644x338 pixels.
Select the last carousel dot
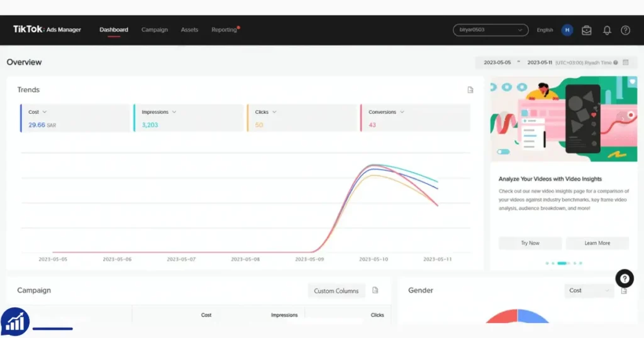(x=580, y=263)
